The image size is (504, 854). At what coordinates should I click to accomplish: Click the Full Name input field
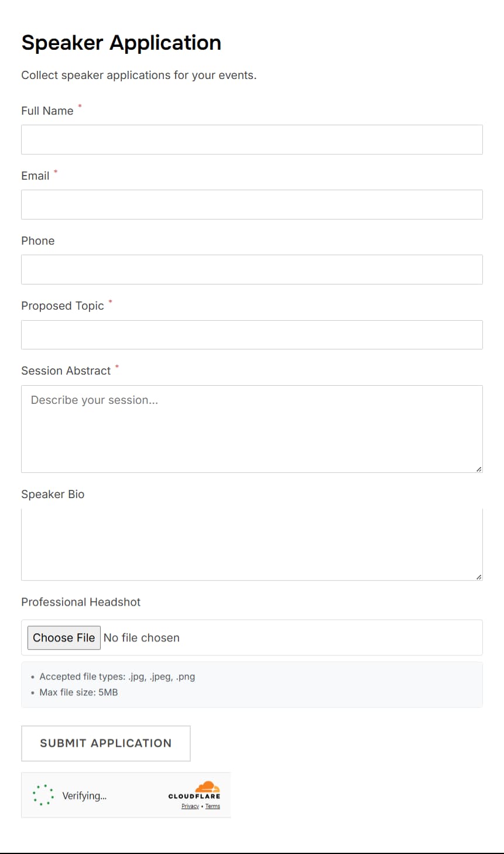[x=252, y=139]
